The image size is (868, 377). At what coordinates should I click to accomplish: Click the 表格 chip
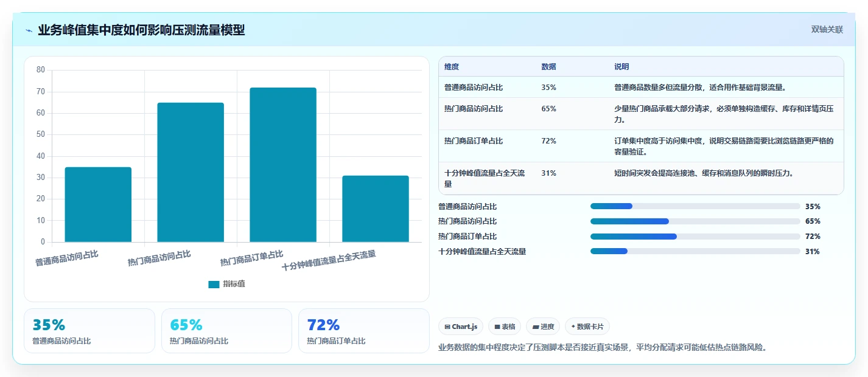point(505,327)
